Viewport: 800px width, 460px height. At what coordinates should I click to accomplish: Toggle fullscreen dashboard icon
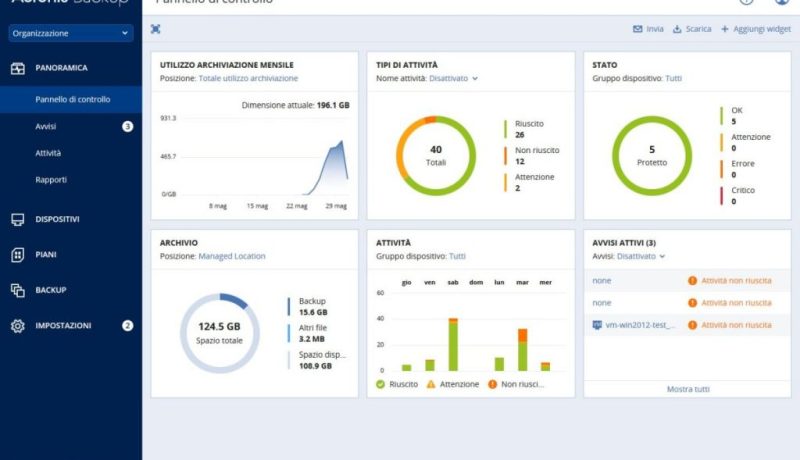pos(156,29)
